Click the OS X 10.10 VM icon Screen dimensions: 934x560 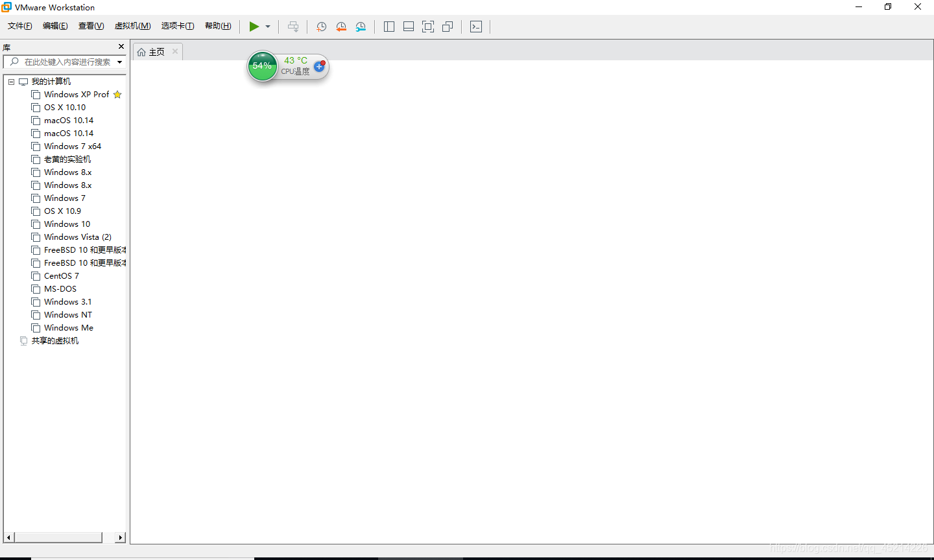[36, 108]
